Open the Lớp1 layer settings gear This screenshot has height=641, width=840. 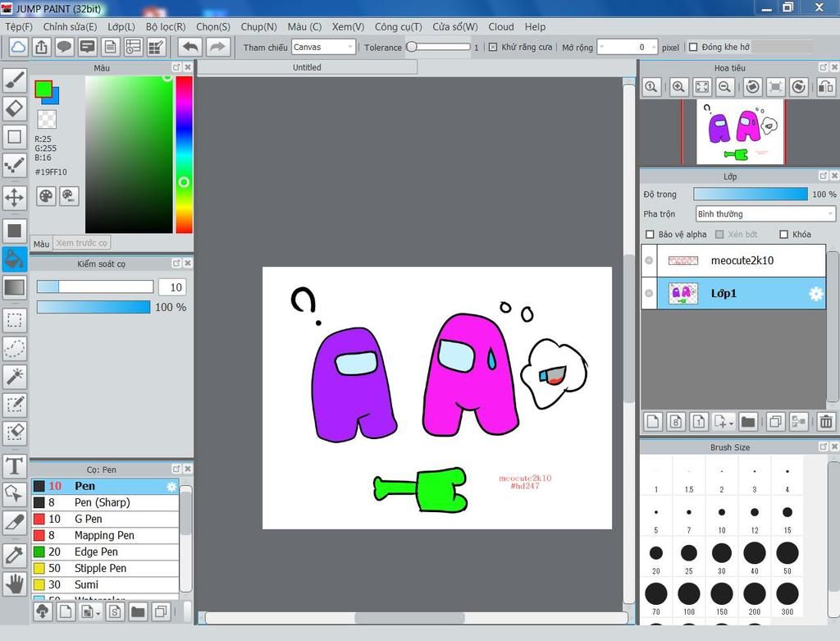tap(815, 294)
